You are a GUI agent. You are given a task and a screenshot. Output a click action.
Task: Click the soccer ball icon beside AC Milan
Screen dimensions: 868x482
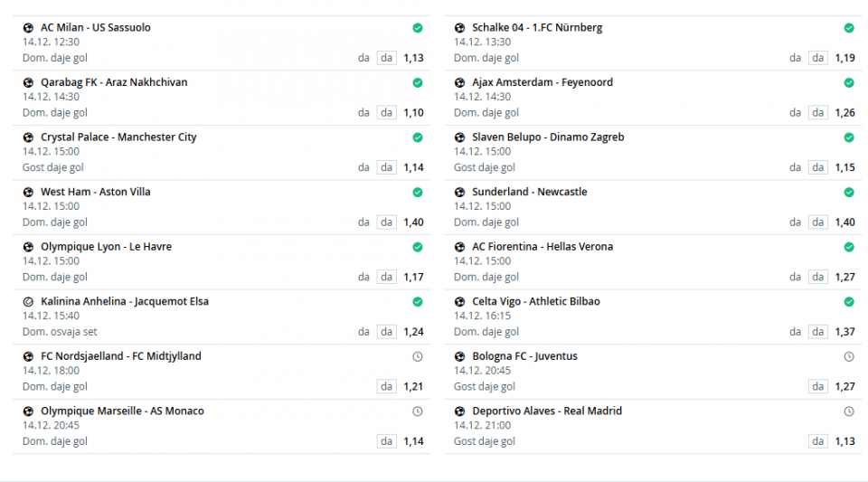(x=28, y=28)
